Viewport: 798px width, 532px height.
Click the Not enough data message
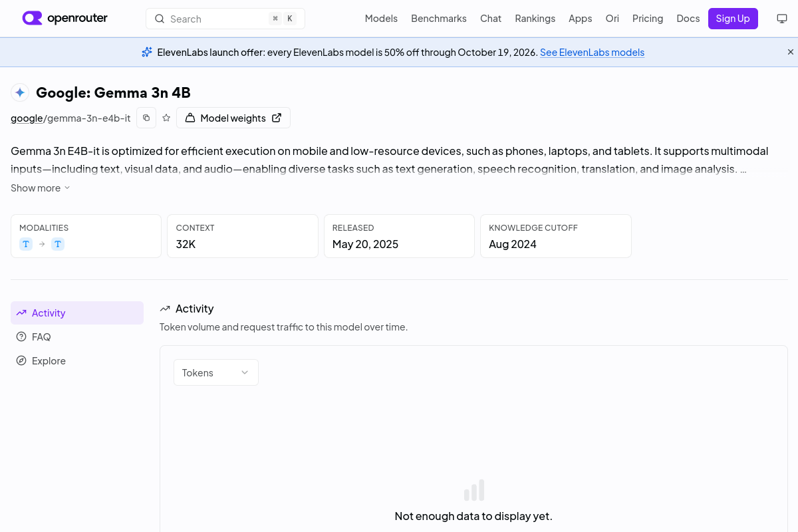(473, 516)
